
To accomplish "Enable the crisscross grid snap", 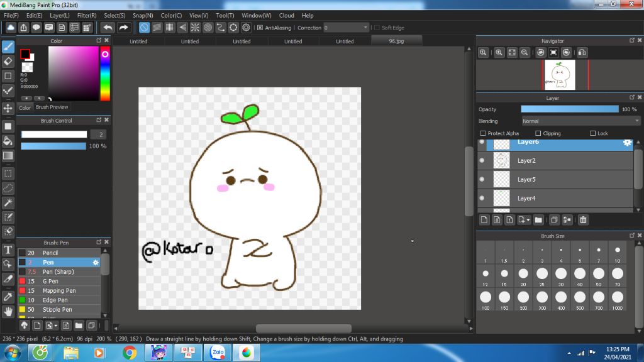I will click(x=170, y=28).
